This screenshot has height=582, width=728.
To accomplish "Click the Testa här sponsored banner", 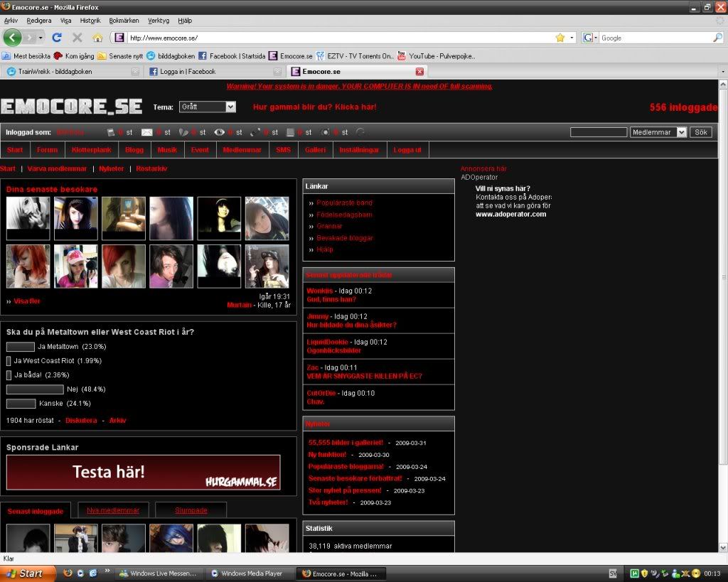I will [143, 473].
